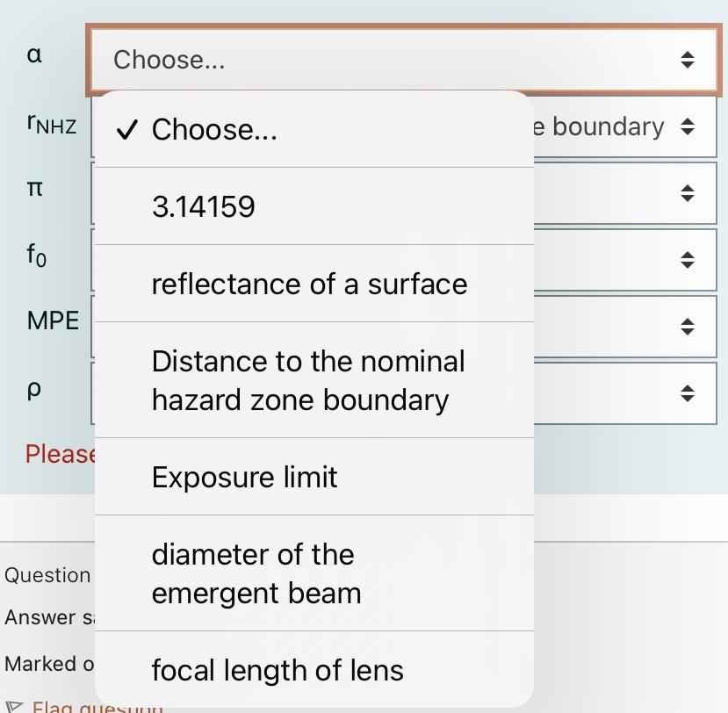Click the arrows icon on the π dropdown
Viewport: 728px width, 713px height.
(x=689, y=192)
